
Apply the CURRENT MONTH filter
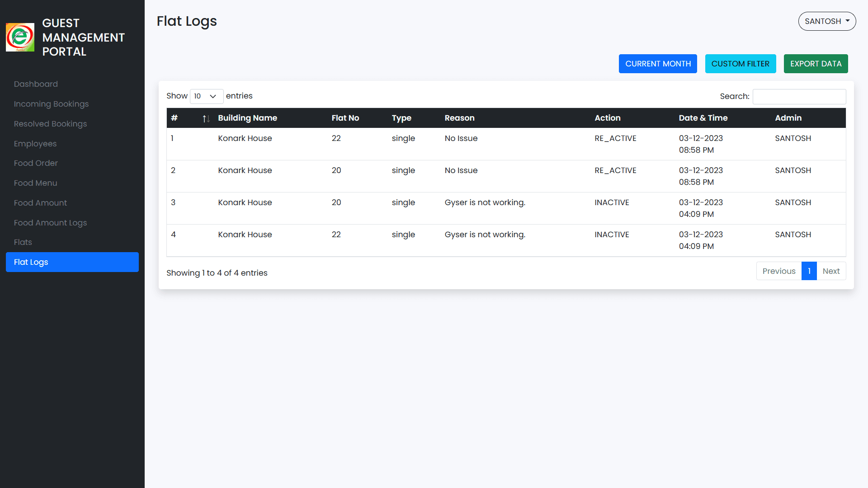[x=658, y=63]
